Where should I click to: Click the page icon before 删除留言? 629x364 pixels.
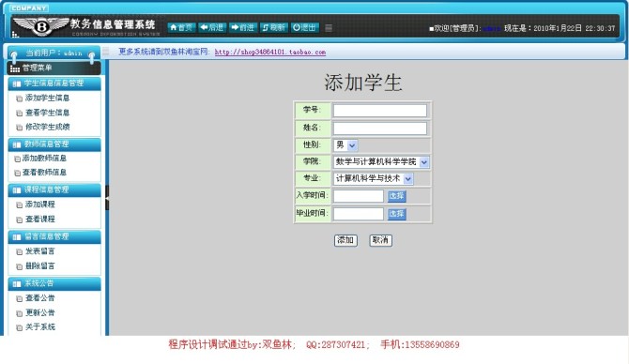[19, 266]
